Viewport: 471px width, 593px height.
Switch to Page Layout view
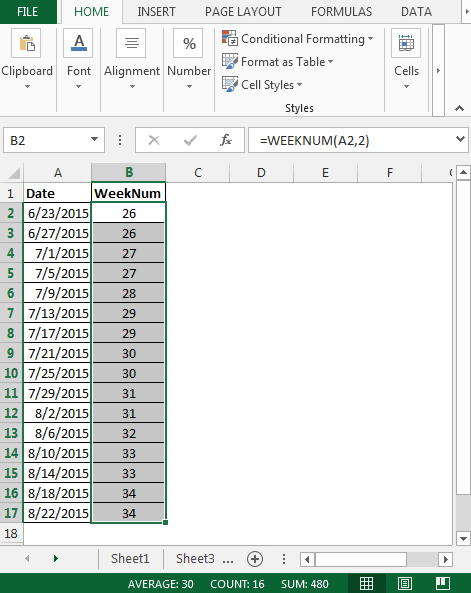(x=404, y=584)
